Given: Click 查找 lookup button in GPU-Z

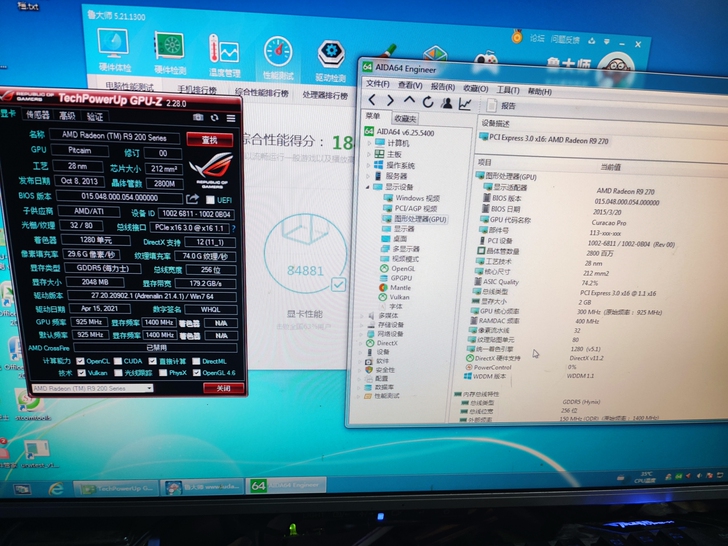Looking at the screenshot, I should (x=209, y=139).
